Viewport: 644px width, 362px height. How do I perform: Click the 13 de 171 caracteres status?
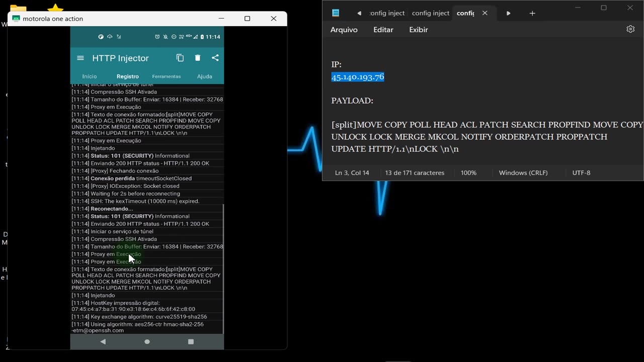click(415, 172)
